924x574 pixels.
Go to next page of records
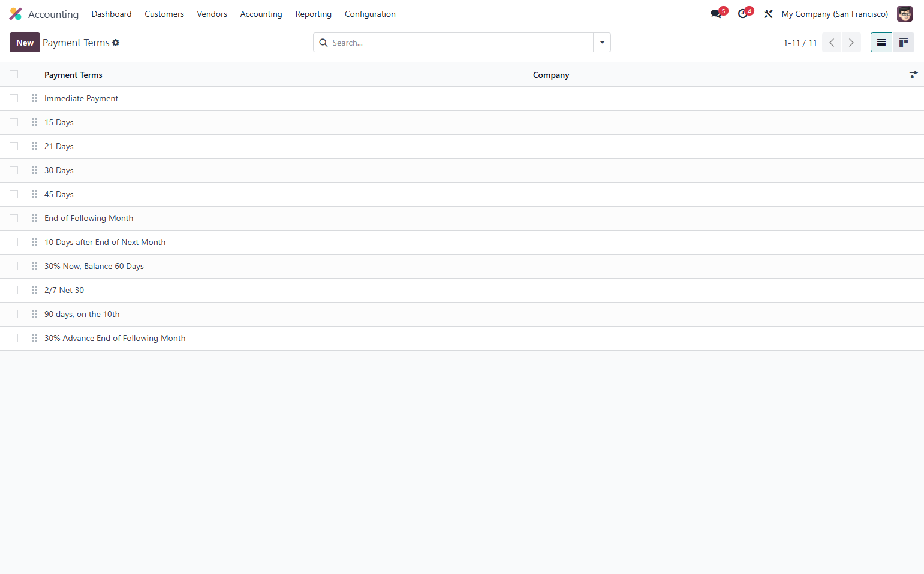pyautogui.click(x=851, y=43)
